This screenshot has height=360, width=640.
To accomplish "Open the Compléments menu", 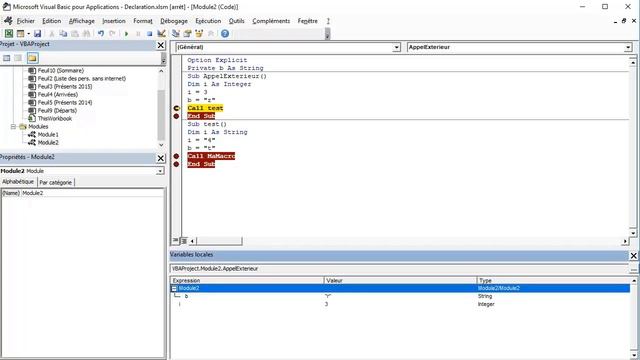I will point(271,21).
